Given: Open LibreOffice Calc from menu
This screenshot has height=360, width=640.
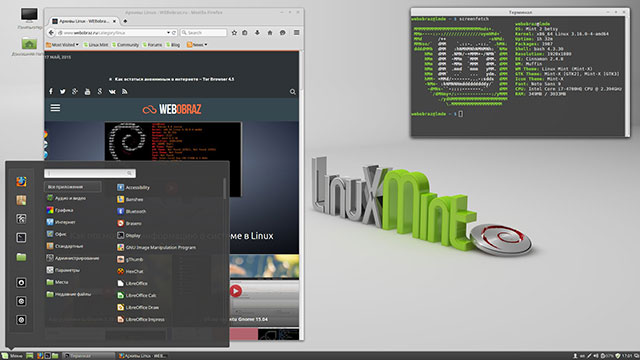Looking at the screenshot, I should 137,295.
